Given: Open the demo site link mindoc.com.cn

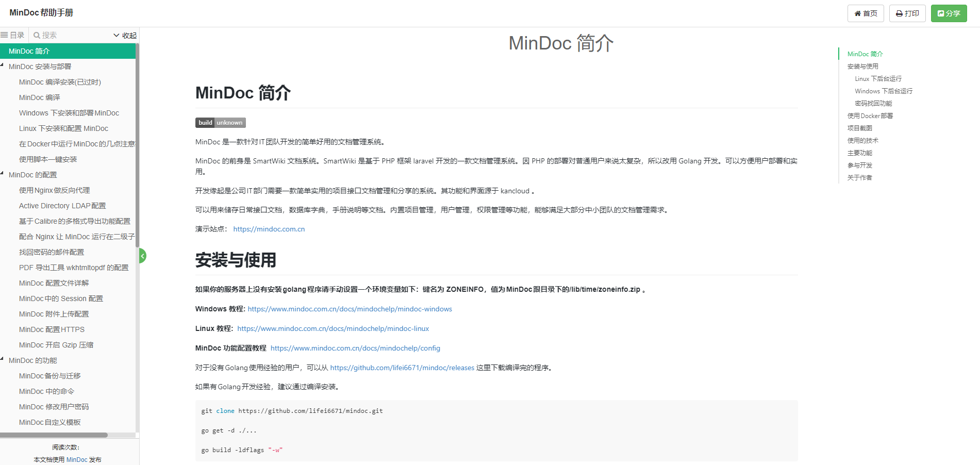Looking at the screenshot, I should [269, 229].
